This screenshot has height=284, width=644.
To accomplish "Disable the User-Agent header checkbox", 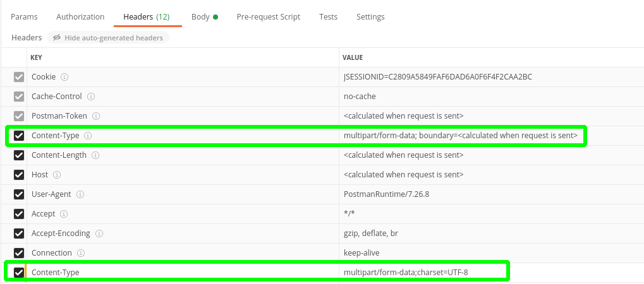I will coord(19,194).
